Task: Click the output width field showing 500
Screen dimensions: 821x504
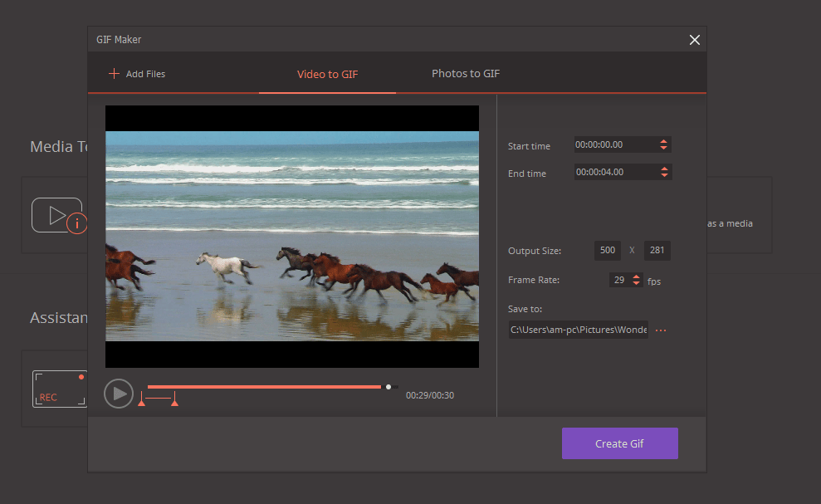Action: coord(607,250)
